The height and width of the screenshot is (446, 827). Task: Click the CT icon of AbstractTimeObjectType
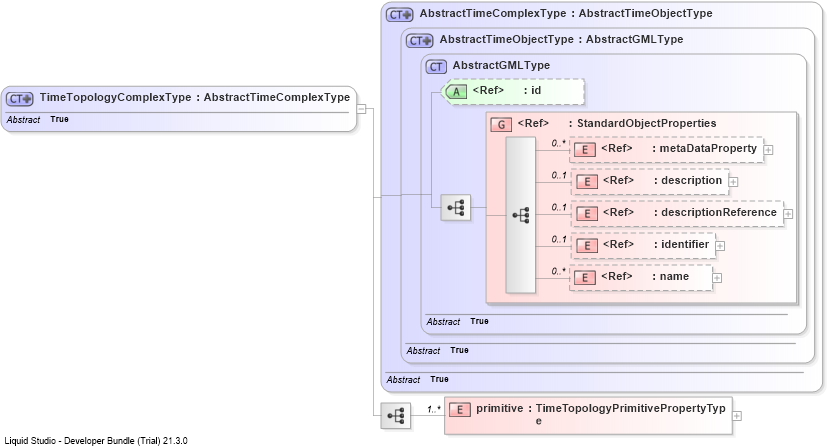(x=419, y=41)
